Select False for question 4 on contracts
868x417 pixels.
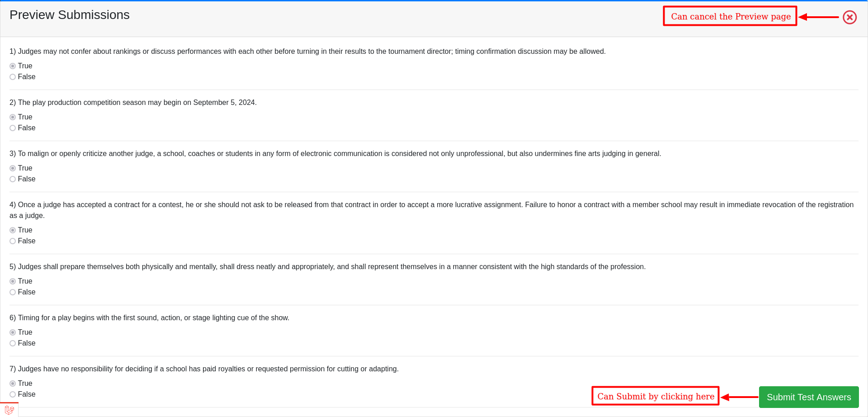(13, 241)
